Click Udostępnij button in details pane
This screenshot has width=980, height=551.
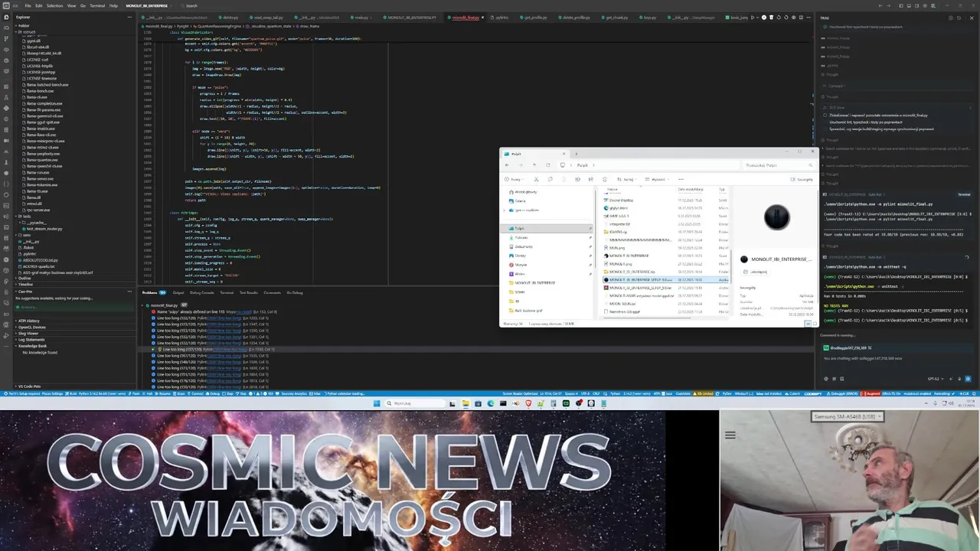tap(756, 272)
